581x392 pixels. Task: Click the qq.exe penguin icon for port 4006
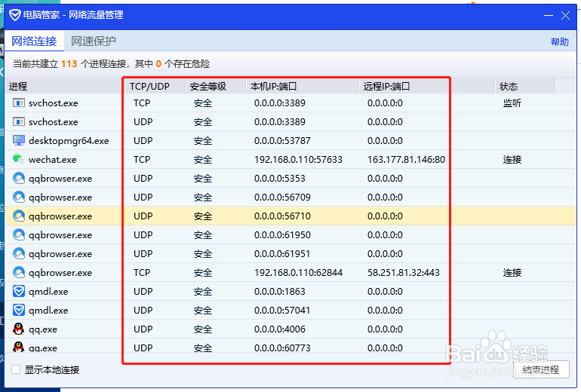click(x=19, y=329)
